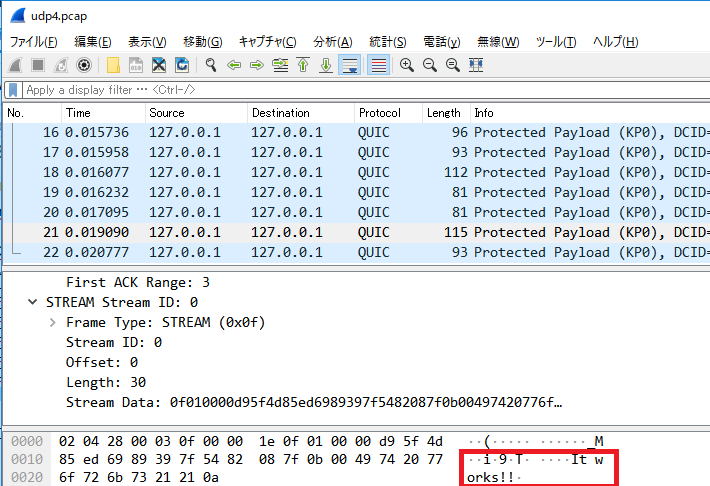Click the find packet magnifier icon
710x486 pixels.
click(x=211, y=65)
